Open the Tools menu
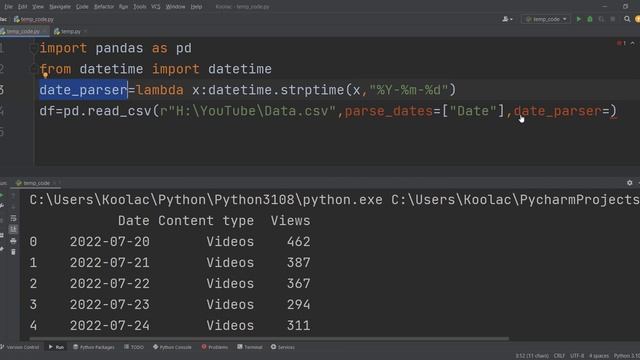 pos(140,7)
